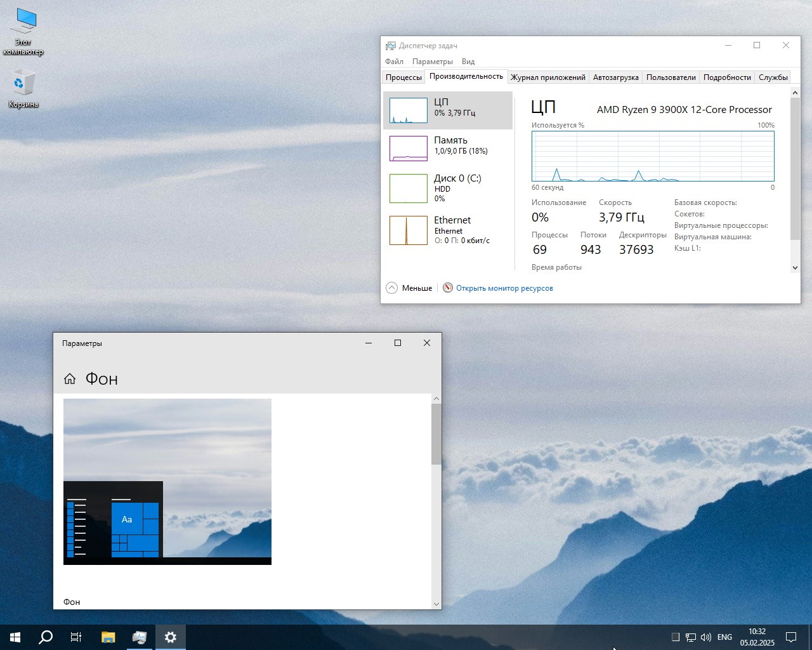Go to Settings home icon
The height and width of the screenshot is (650, 812).
pyautogui.click(x=70, y=379)
